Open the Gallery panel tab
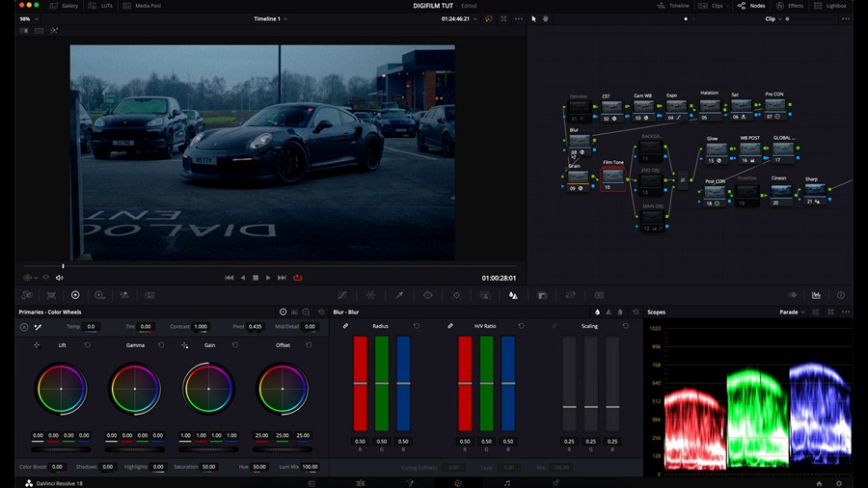The height and width of the screenshot is (488, 868). point(65,6)
